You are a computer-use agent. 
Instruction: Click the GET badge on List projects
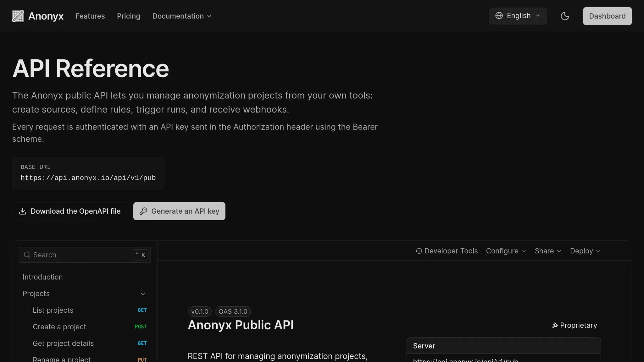pos(142,310)
